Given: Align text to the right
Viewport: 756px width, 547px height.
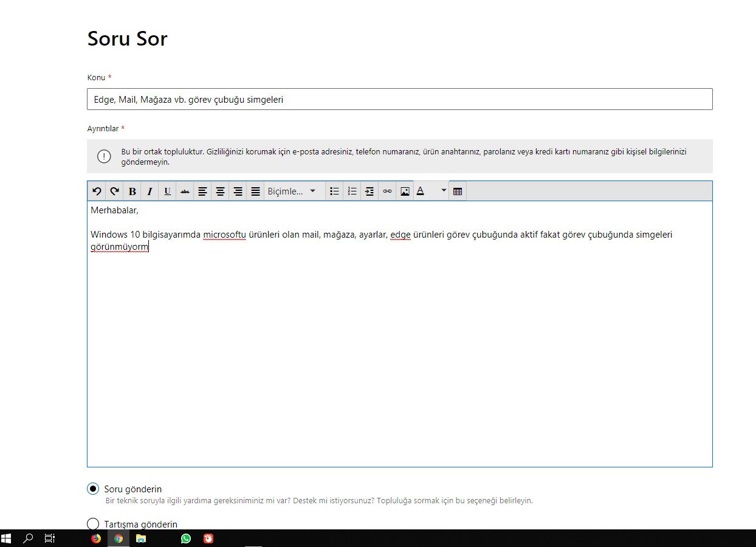Looking at the screenshot, I should (x=238, y=191).
